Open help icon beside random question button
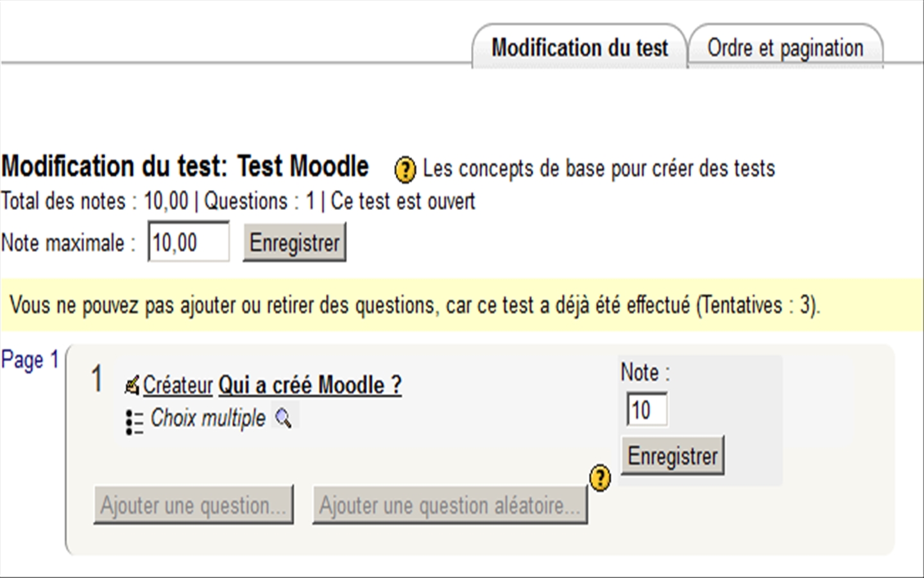 tap(600, 478)
